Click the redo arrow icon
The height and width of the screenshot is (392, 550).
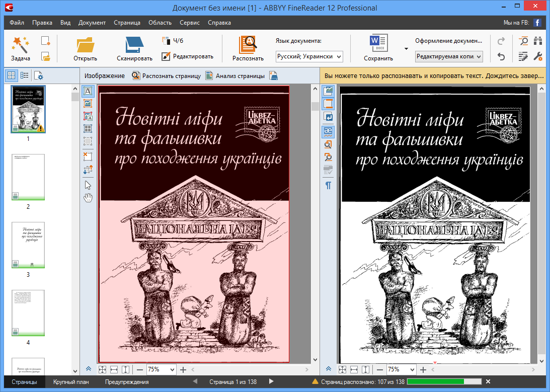click(501, 41)
